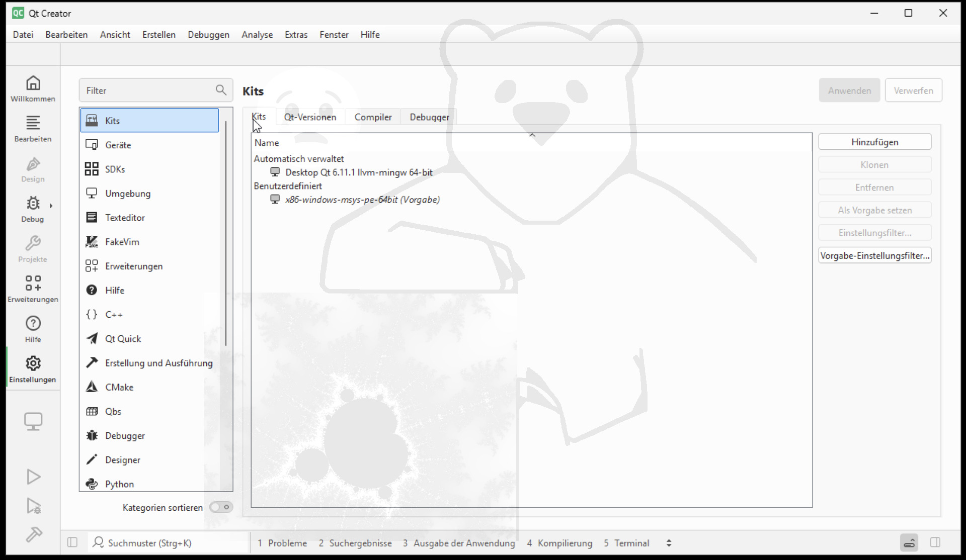Open the Analyse menu
The image size is (966, 560).
[257, 34]
